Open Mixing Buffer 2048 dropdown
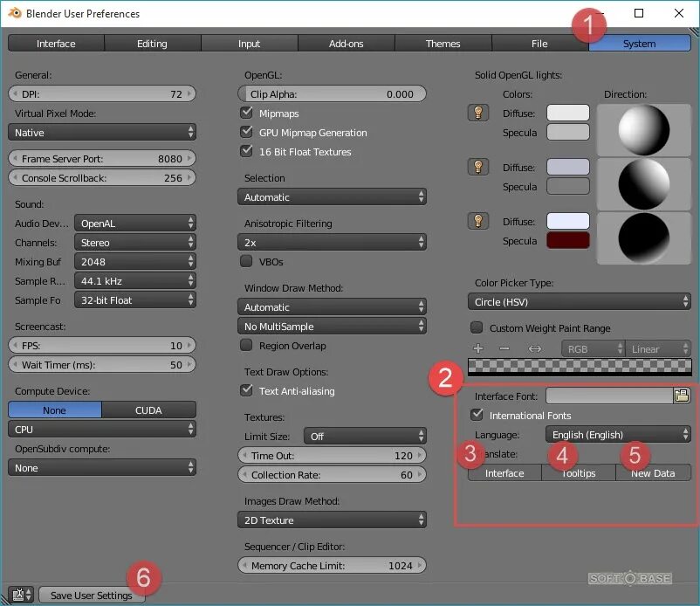 tap(134, 261)
